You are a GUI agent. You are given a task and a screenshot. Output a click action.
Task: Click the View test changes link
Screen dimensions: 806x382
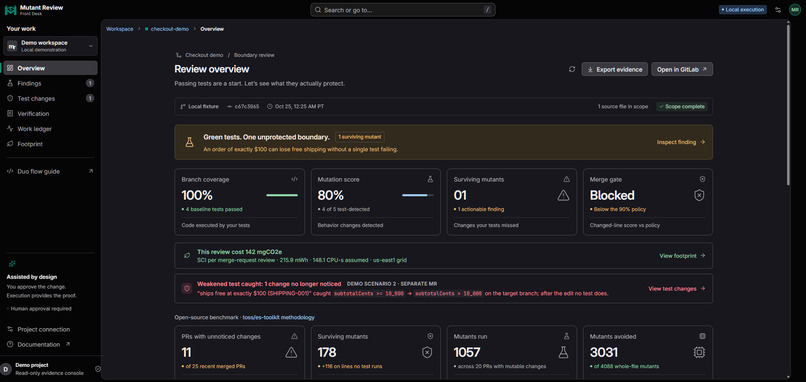[x=676, y=288]
